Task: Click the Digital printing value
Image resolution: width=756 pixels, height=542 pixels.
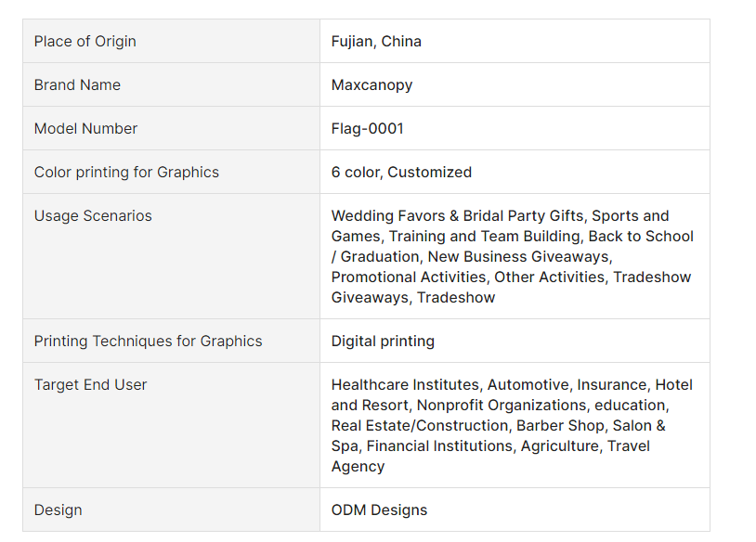Action: [x=383, y=342]
